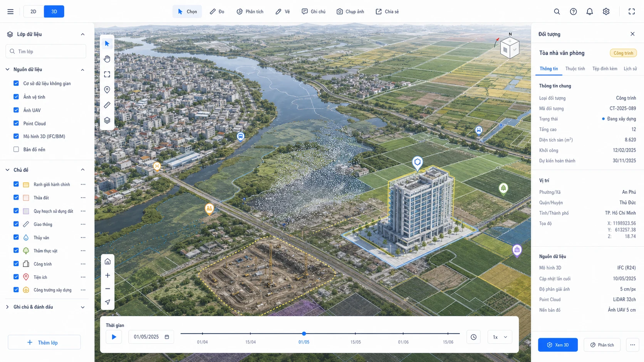This screenshot has height=362, width=644.
Task: Click the locate me navigation arrow
Action: [107, 302]
